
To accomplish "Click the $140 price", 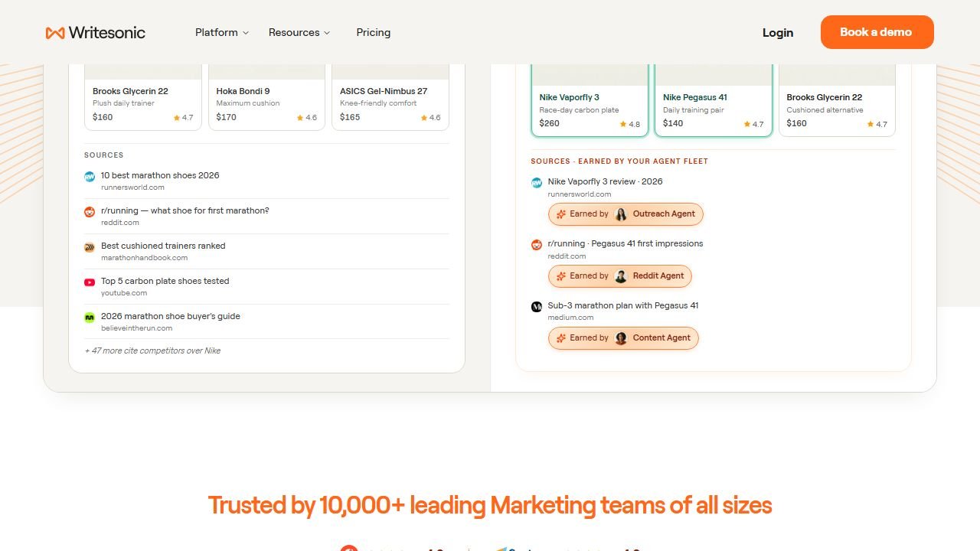I will [673, 123].
